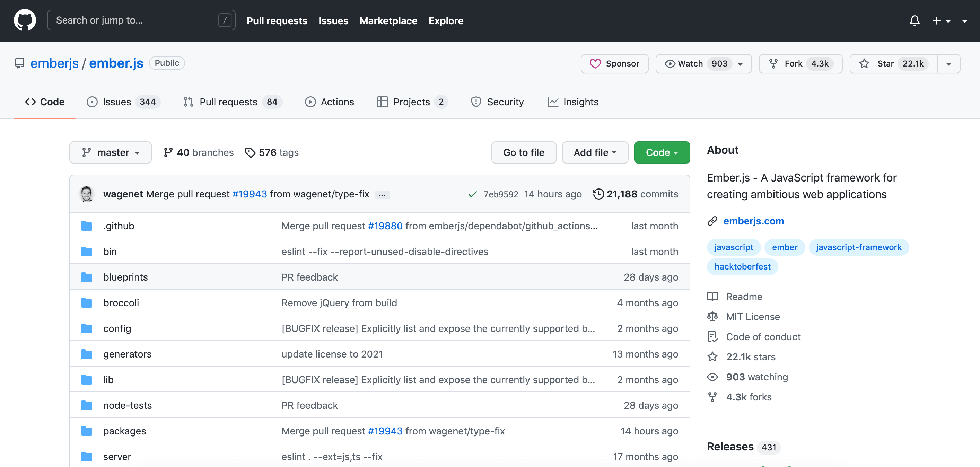Image resolution: width=980 pixels, height=467 pixels.
Task: Fork the repository
Action: 800,63
